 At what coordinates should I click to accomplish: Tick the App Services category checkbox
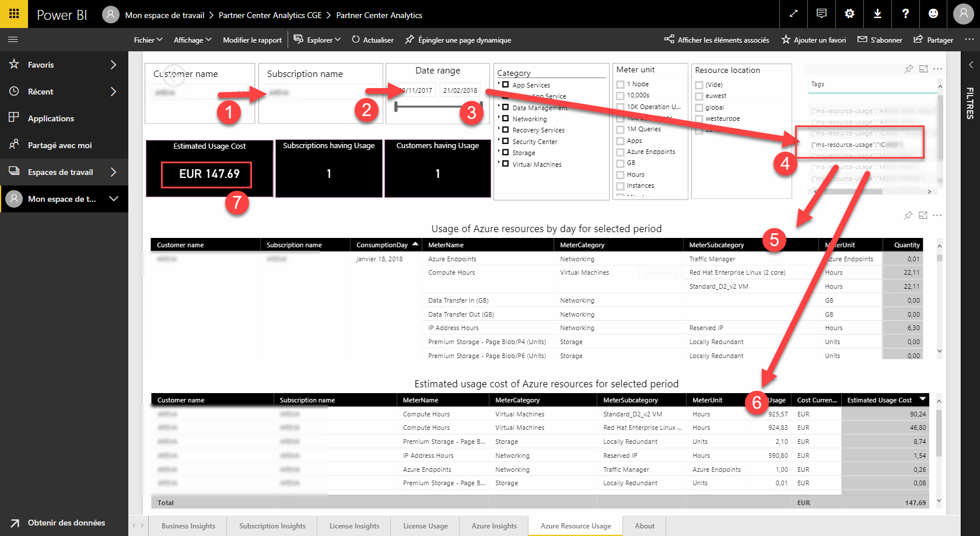[x=506, y=85]
